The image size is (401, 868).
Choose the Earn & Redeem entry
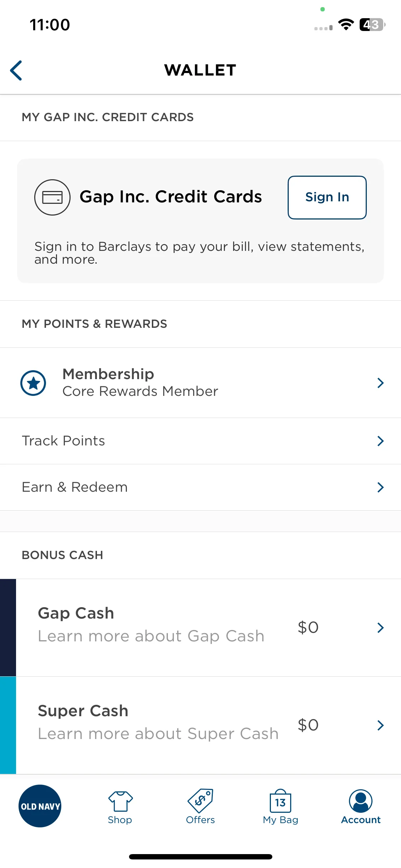pos(200,487)
